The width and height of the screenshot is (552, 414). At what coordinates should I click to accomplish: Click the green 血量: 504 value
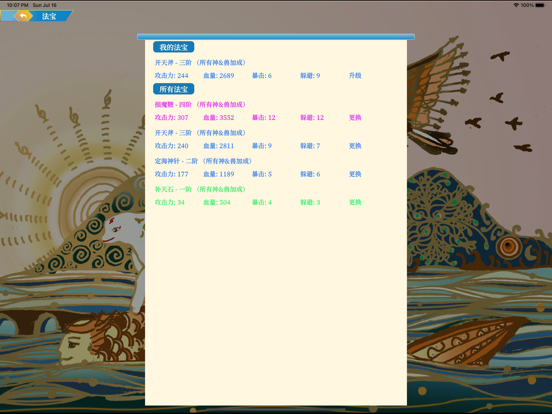(217, 202)
